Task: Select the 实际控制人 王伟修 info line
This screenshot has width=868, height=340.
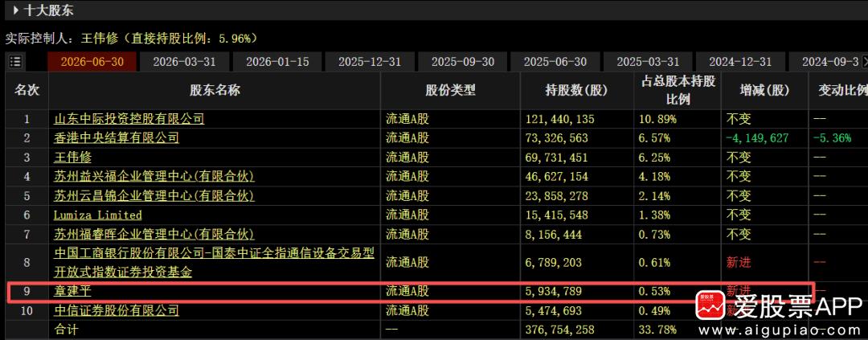Action: coord(131,39)
